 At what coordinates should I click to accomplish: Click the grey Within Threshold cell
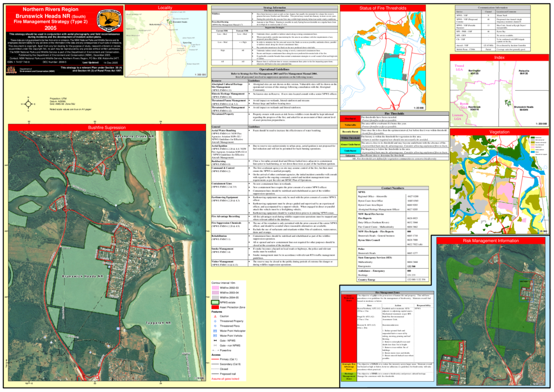click(350, 138)
